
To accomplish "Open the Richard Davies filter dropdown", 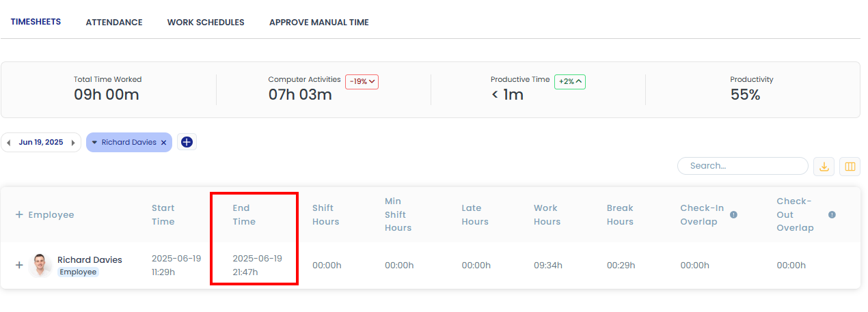I will click(x=94, y=143).
